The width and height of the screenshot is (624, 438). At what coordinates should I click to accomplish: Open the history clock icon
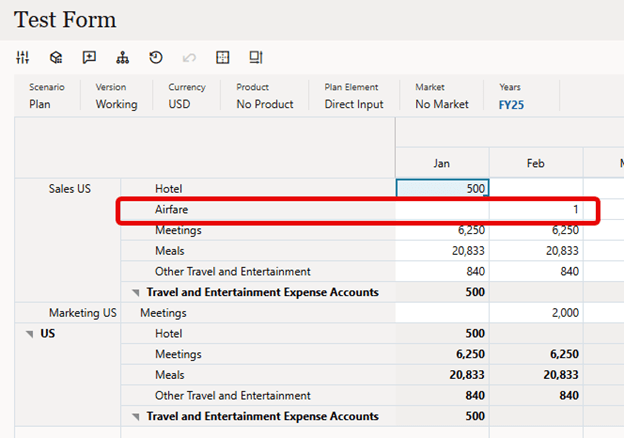pyautogui.click(x=156, y=57)
